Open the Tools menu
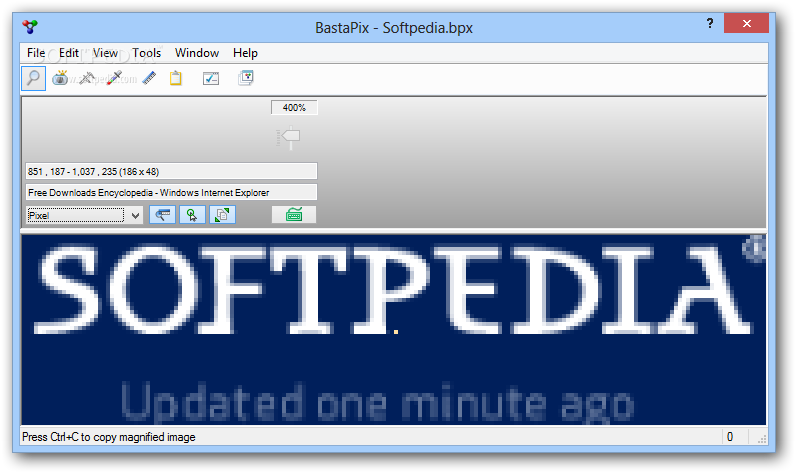796x473 pixels. click(147, 53)
